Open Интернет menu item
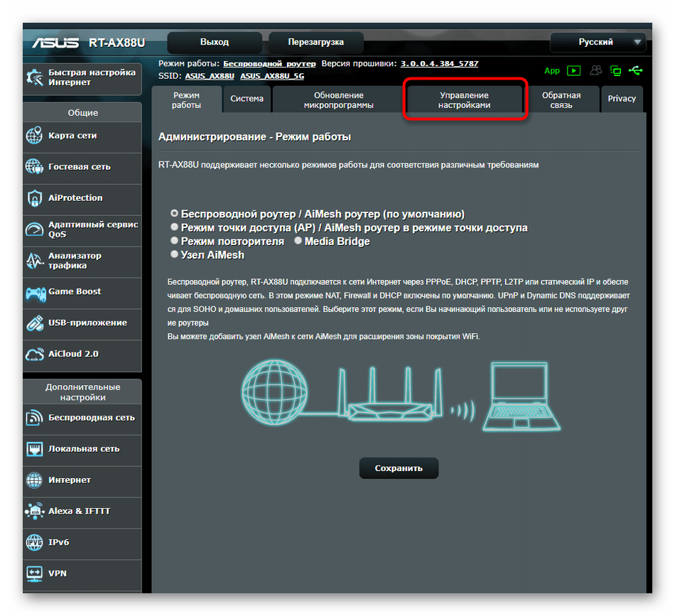 click(82, 480)
